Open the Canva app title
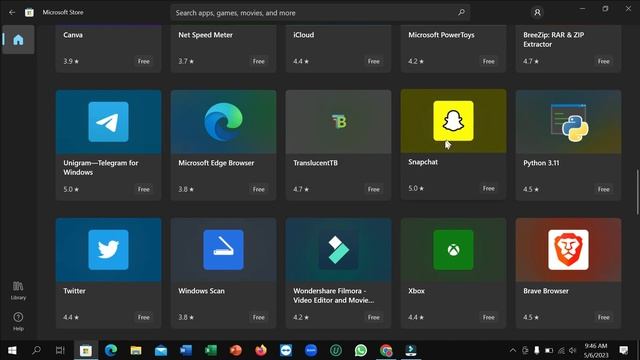640x360 pixels. click(73, 35)
